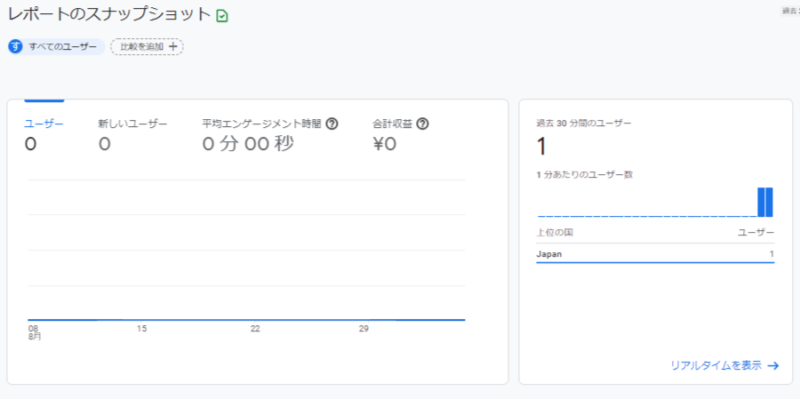Image resolution: width=800 pixels, height=399 pixels.
Task: Select the ユーザー metric tab
Action: tap(44, 135)
